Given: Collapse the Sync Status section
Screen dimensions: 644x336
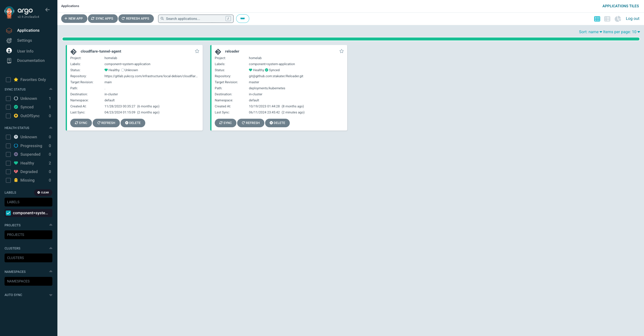Looking at the screenshot, I should [x=51, y=89].
